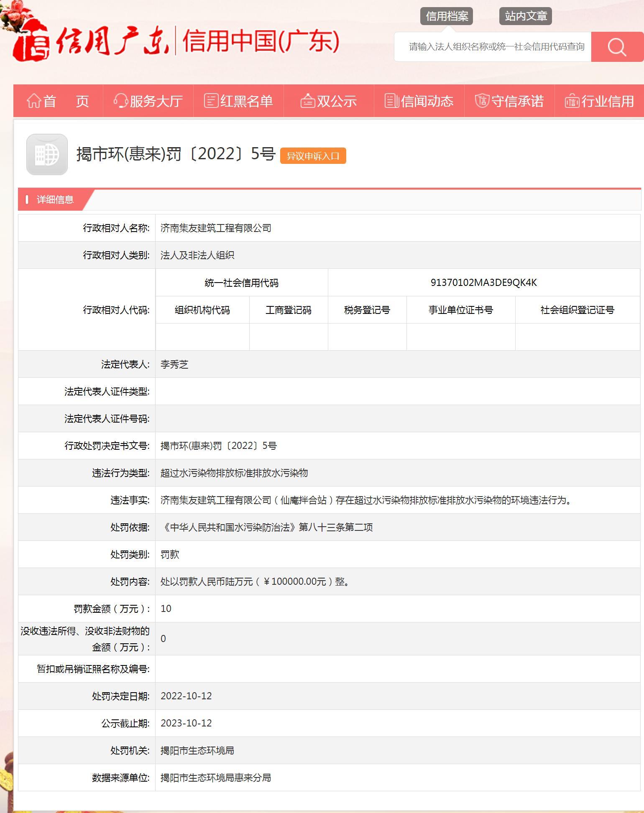
Task: Focus the organization name search field
Action: pos(493,47)
